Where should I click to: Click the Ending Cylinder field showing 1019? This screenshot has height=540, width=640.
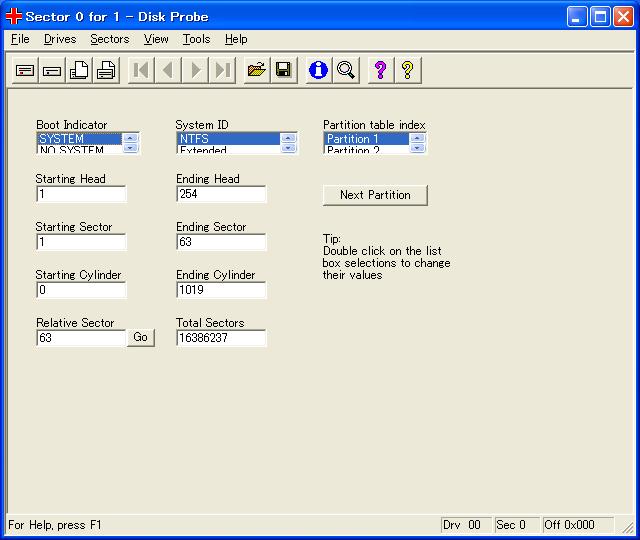[221, 290]
